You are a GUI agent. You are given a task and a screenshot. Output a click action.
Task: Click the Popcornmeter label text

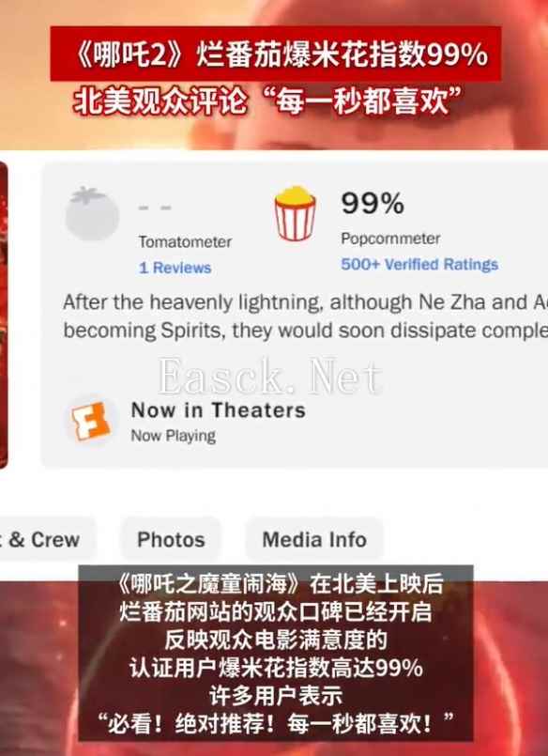click(390, 239)
